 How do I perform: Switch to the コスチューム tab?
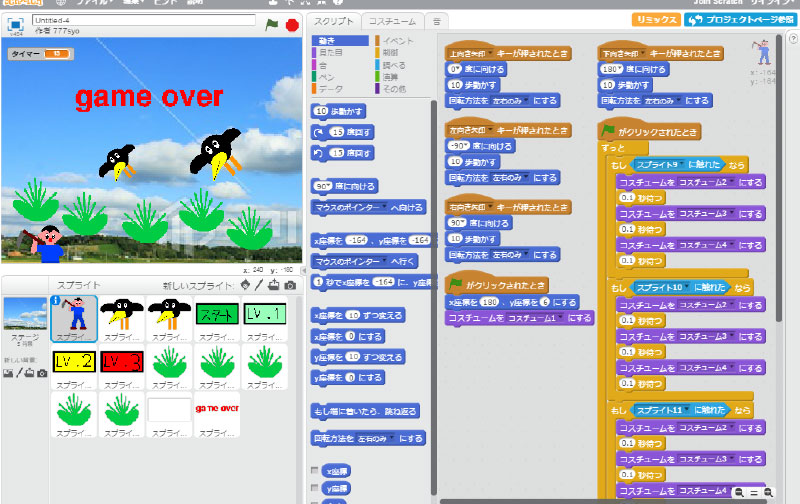pos(392,21)
